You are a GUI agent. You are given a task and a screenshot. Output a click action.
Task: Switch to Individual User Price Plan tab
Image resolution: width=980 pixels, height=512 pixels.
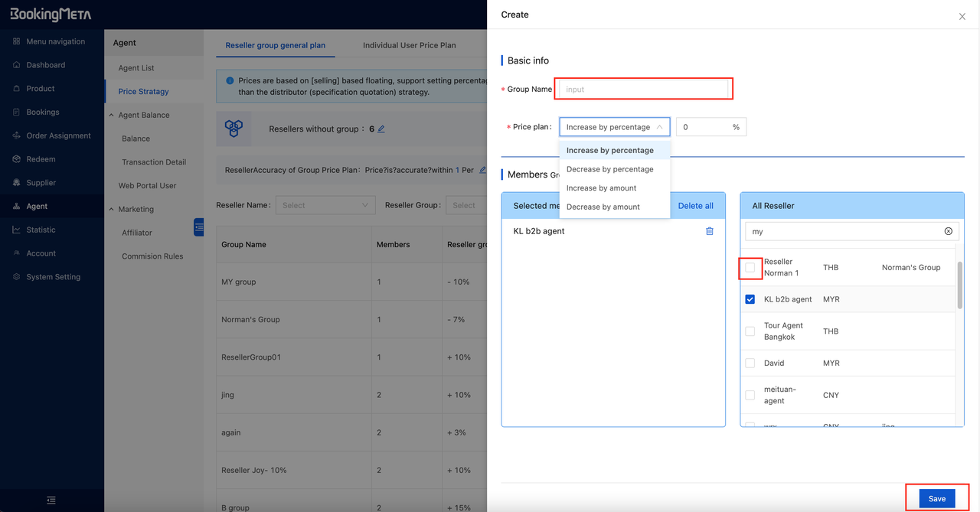[409, 45]
